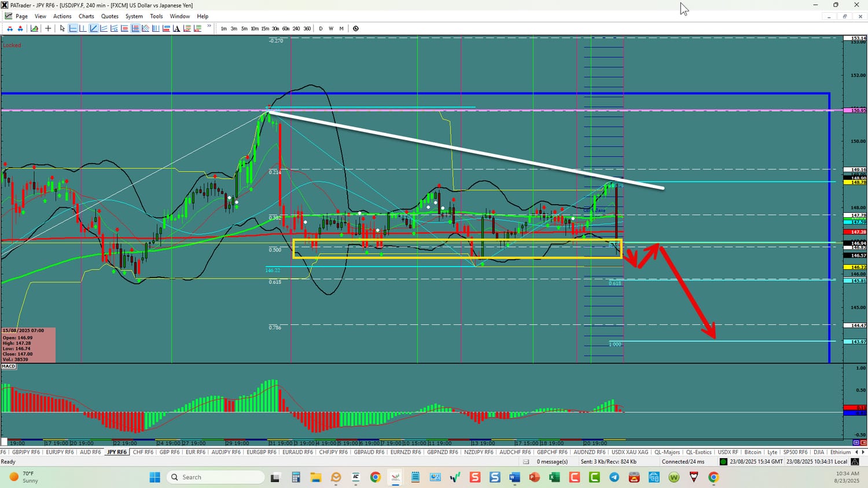
Task: Open Excel from taskbar
Action: point(554,477)
